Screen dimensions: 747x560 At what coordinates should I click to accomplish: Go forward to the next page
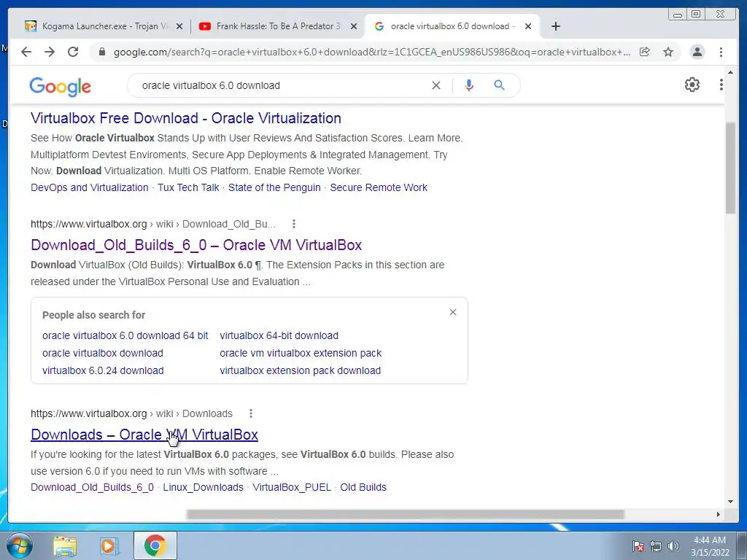(x=50, y=52)
